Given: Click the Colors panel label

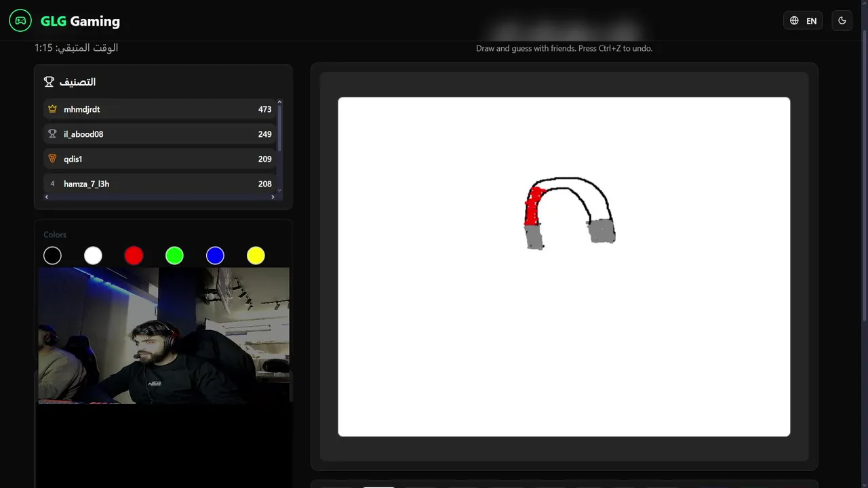Looking at the screenshot, I should pyautogui.click(x=55, y=235).
